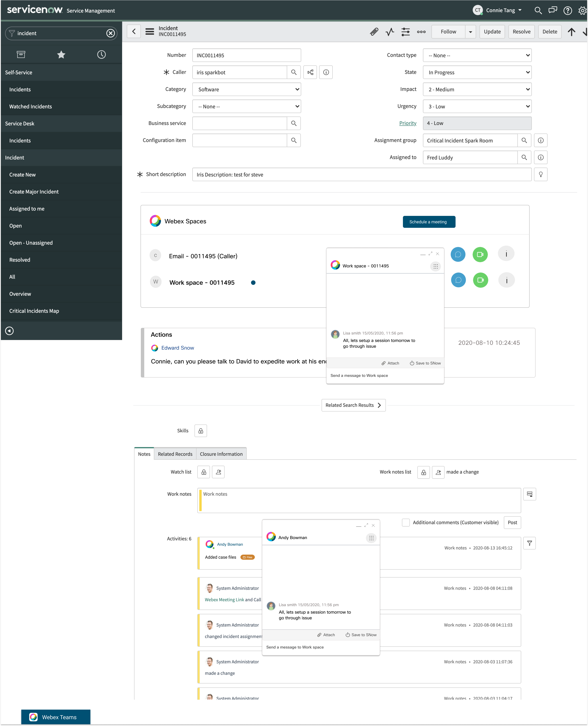This screenshot has height=726, width=588.
Task: Expand Related Search Results
Action: [353, 405]
